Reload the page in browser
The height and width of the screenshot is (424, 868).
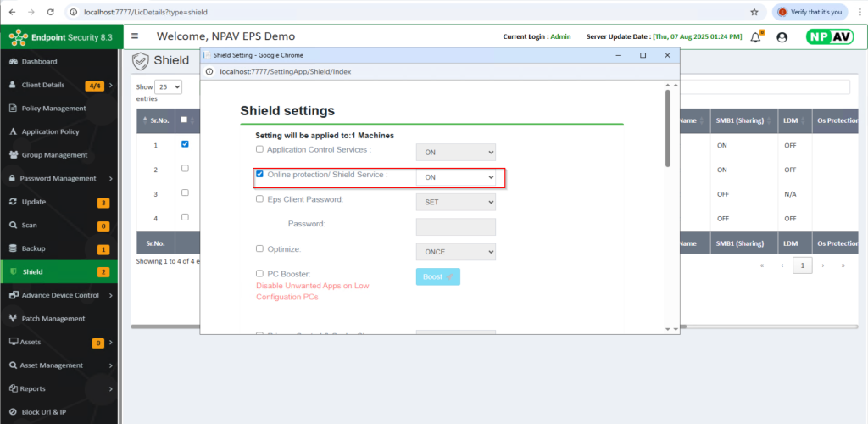tap(51, 12)
